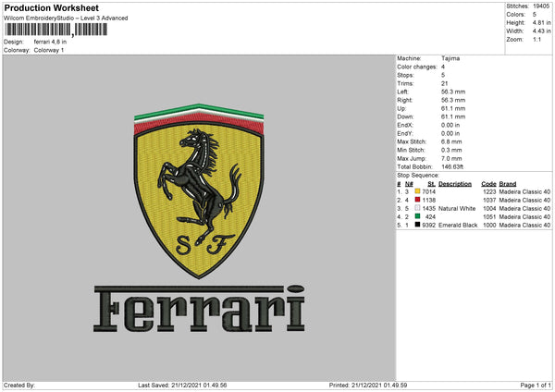Click the Emerald Black 9392 thread swatch
Image resolution: width=555 pixels, height=392 pixels.
[417, 225]
